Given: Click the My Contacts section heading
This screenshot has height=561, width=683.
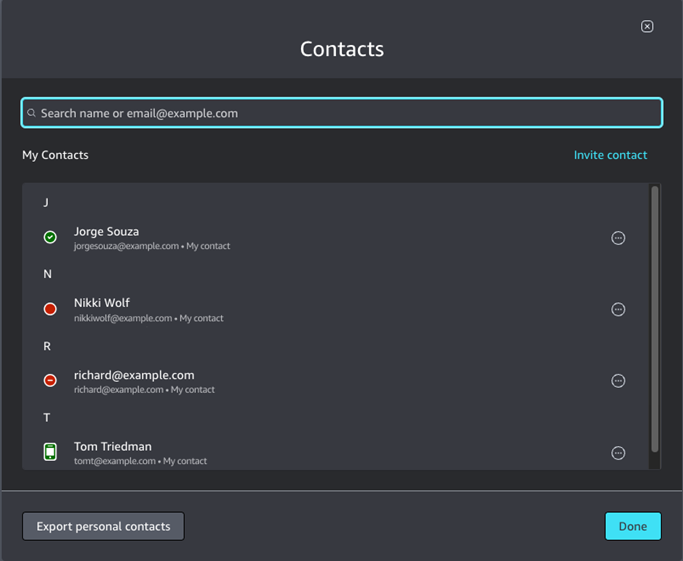Looking at the screenshot, I should click(x=55, y=155).
